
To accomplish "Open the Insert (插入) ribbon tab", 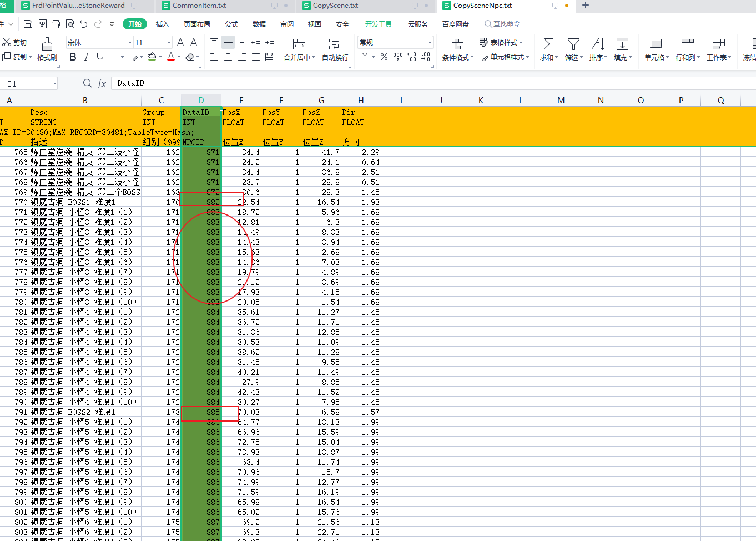I will (162, 24).
